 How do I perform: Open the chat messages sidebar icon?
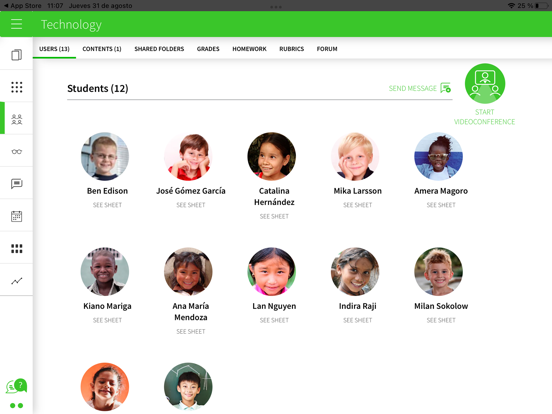17,183
